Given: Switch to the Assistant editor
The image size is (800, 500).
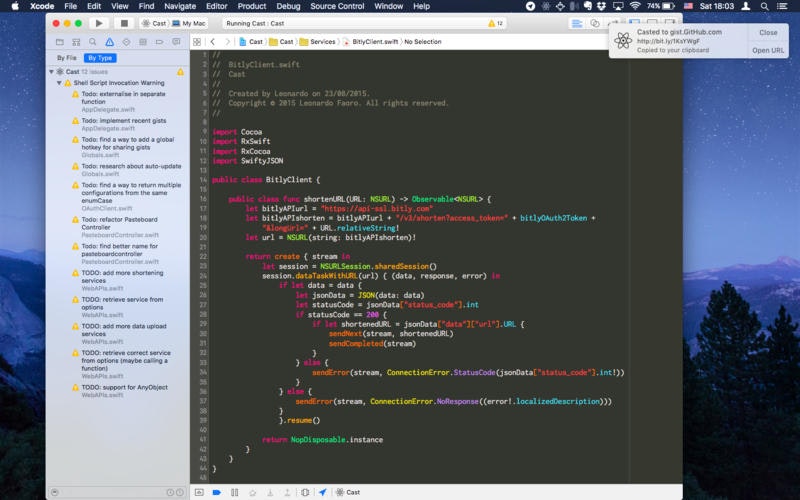Looking at the screenshot, I should tap(595, 23).
